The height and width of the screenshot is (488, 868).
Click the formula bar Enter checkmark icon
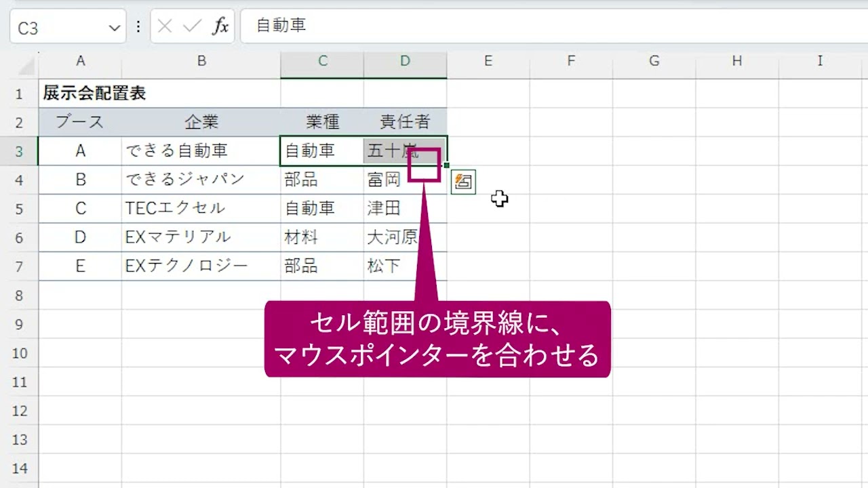(x=193, y=26)
